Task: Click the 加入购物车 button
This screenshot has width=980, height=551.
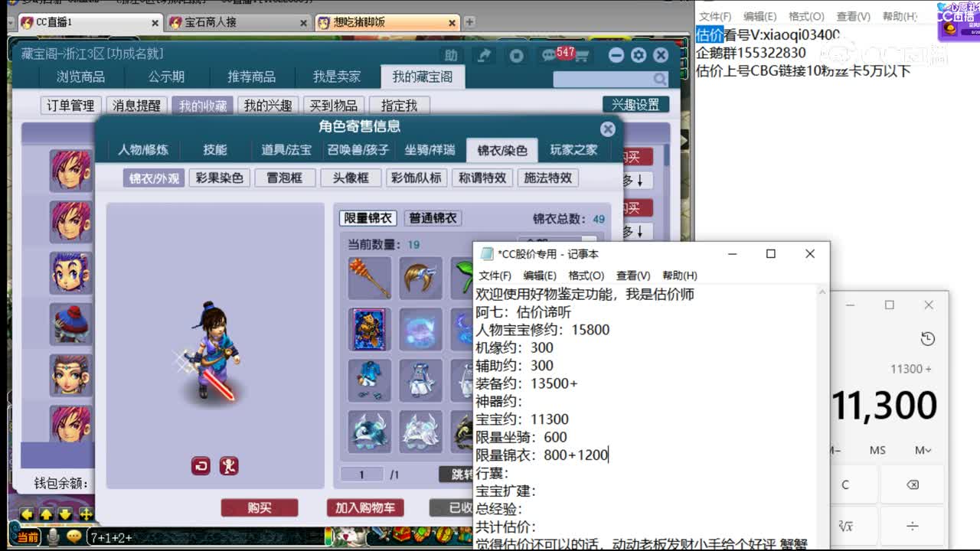Action: click(x=365, y=507)
